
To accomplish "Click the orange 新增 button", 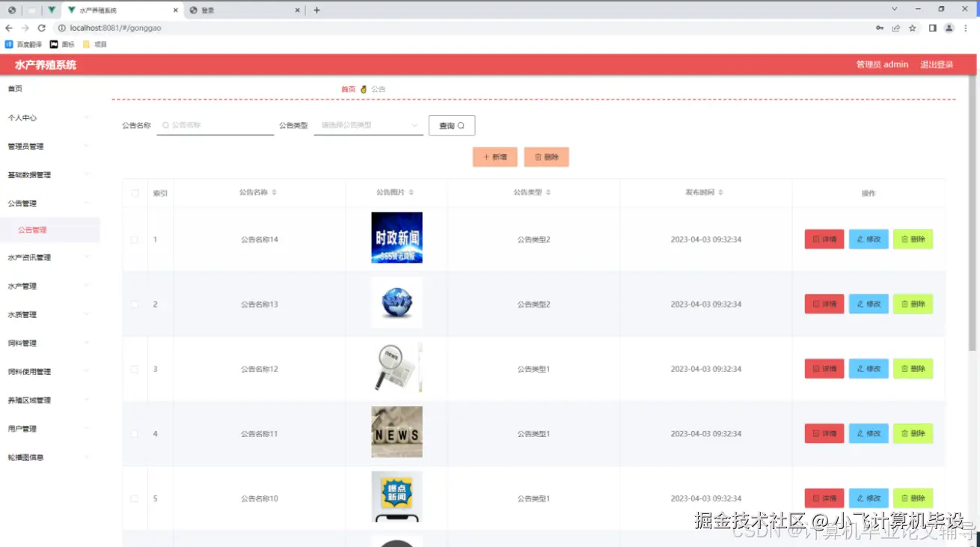I will (x=494, y=157).
